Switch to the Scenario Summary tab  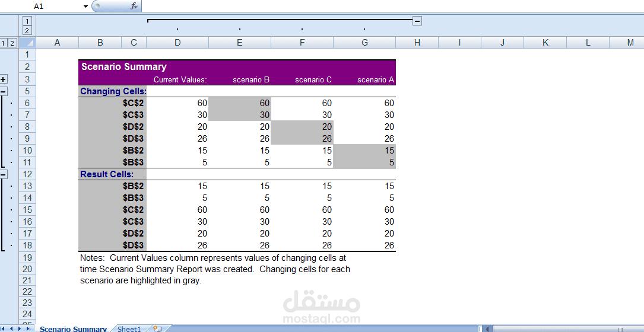(x=74, y=328)
